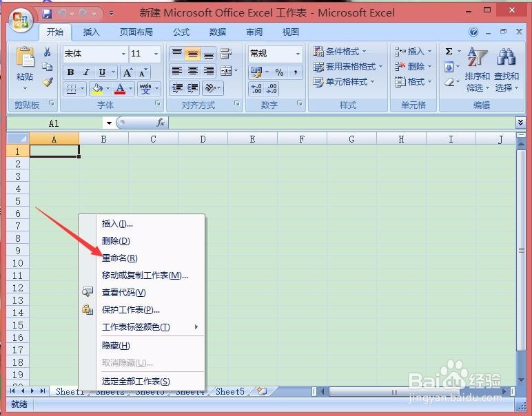Switch to the Insert (插入) ribbon tab
532x416 pixels.
click(91, 32)
